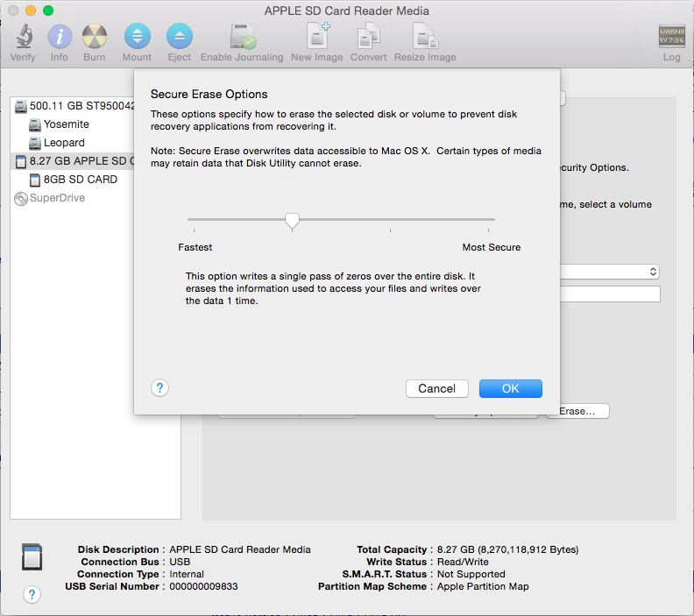Click the Most Secure slider tick mark
Image resolution: width=694 pixels, height=616 pixels.
click(x=488, y=230)
